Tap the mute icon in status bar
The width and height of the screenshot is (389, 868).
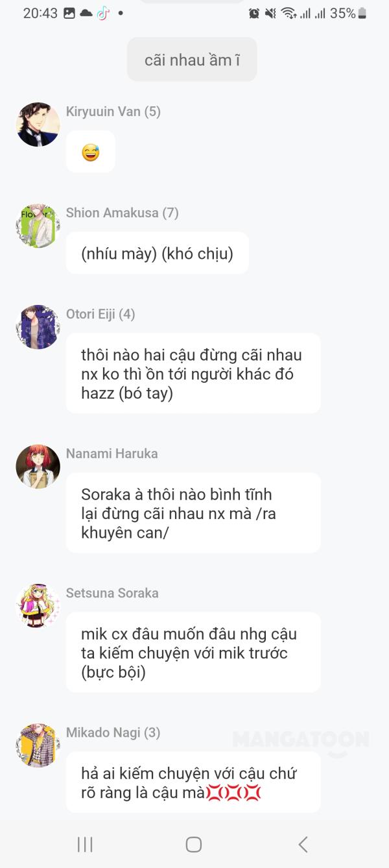[270, 13]
